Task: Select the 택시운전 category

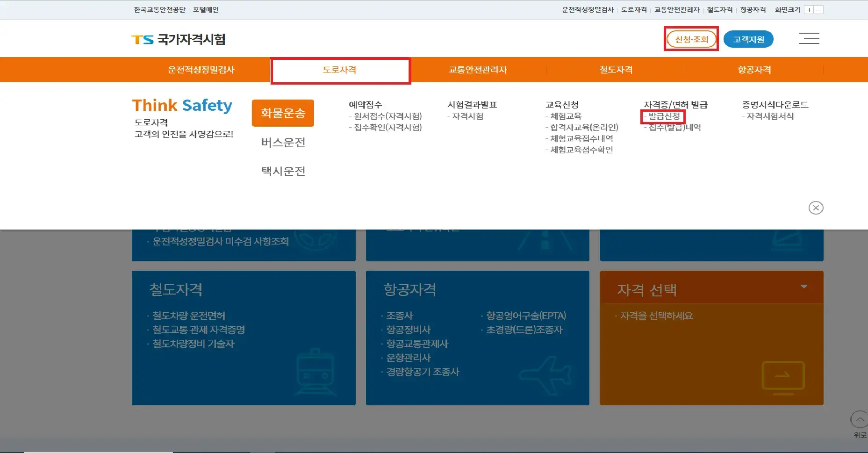Action: 283,171
